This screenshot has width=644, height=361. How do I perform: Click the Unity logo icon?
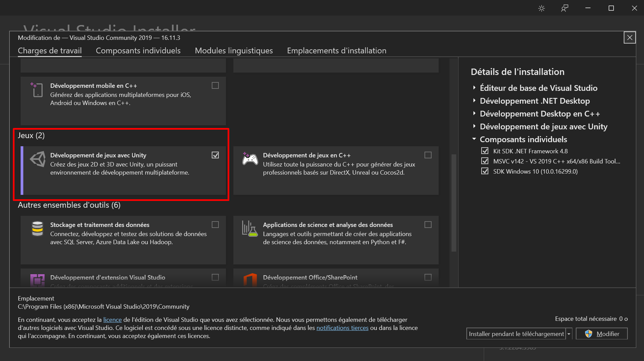(37, 159)
